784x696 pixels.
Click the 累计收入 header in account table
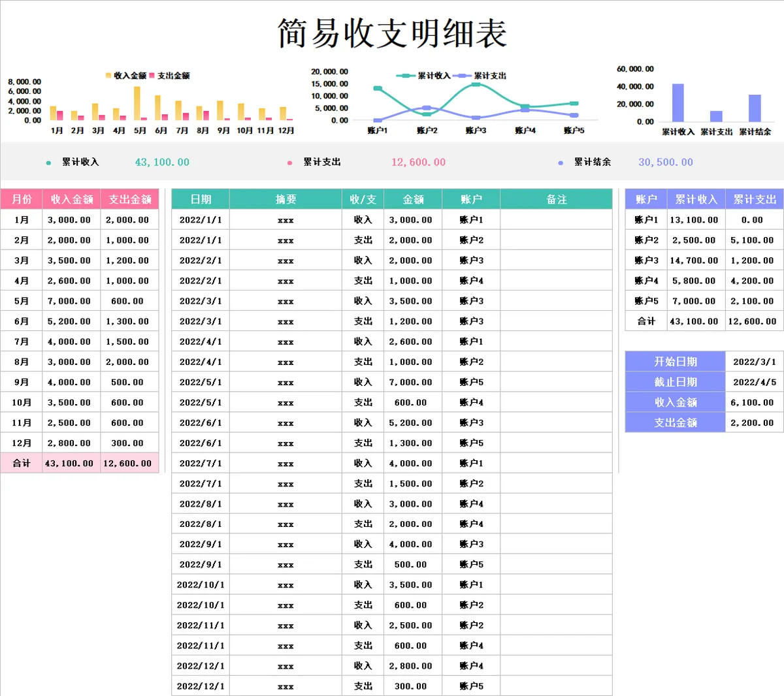[696, 199]
